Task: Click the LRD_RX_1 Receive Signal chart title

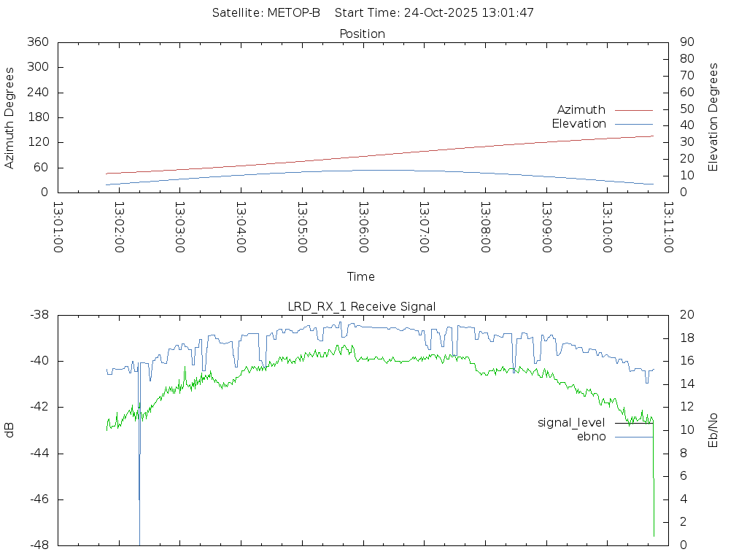Action: pyautogui.click(x=362, y=306)
